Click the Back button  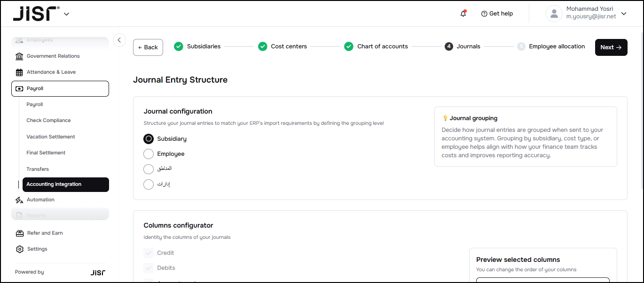148,47
